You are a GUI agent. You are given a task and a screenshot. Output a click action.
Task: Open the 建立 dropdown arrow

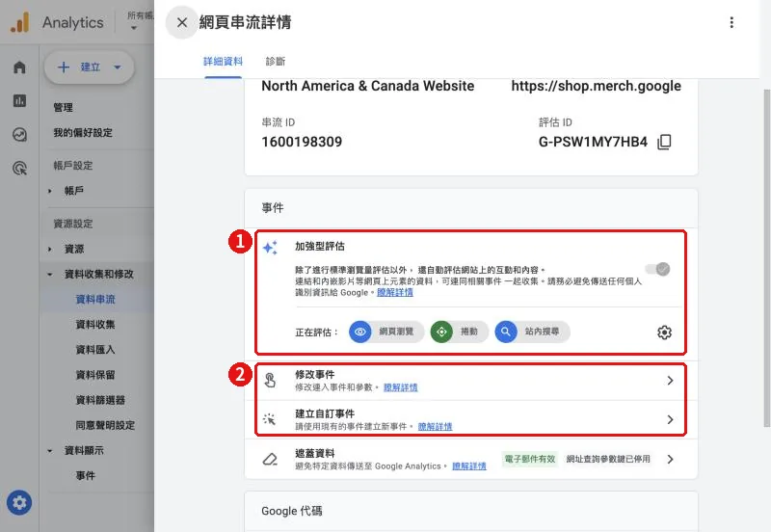click(x=118, y=66)
